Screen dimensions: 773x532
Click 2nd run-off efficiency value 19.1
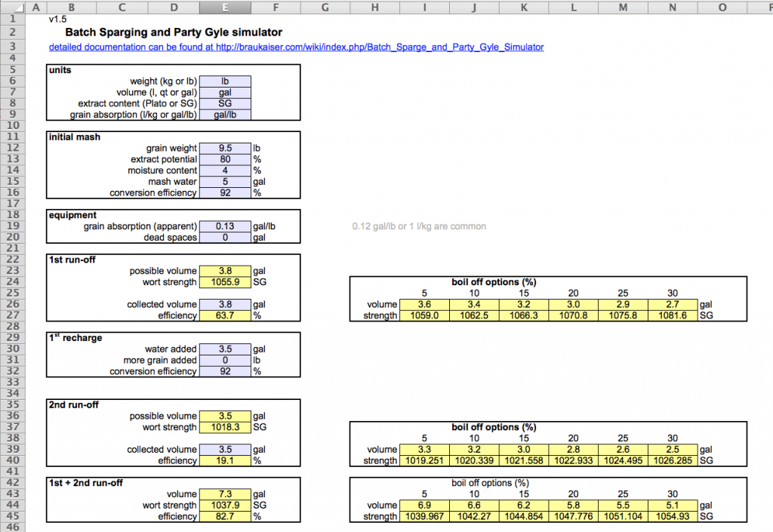(225, 460)
